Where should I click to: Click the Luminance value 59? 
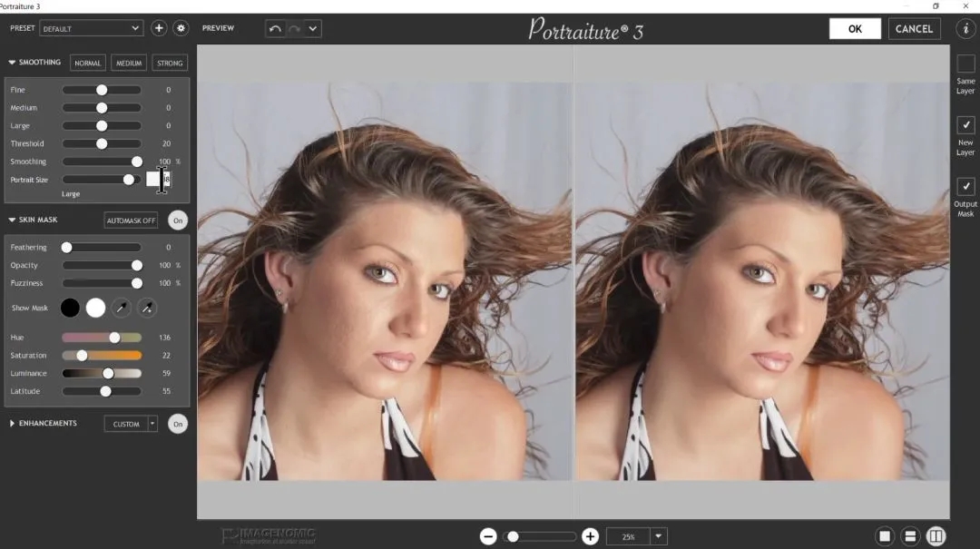click(166, 373)
